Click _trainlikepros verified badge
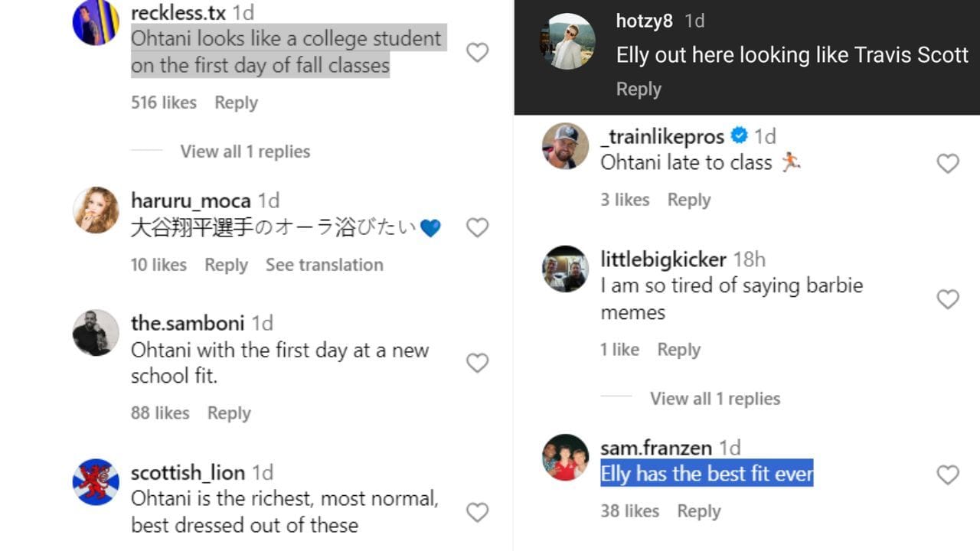Screen dimensions: 980x551 pos(739,136)
